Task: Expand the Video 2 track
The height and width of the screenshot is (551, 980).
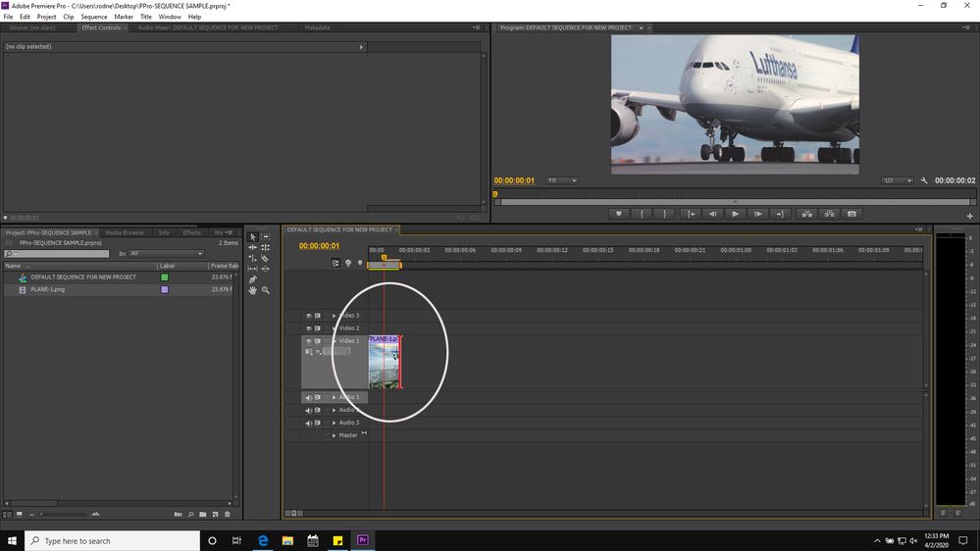Action: coord(334,328)
